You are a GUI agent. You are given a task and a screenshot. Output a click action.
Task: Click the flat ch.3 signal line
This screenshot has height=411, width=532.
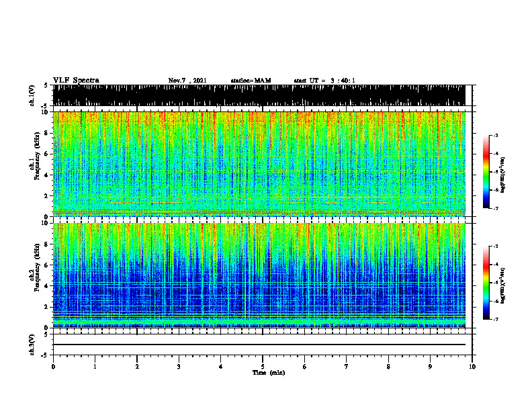259,345
